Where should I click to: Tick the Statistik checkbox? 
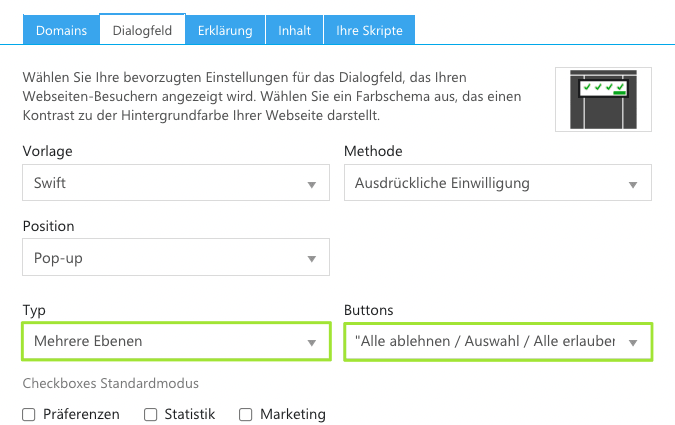pyautogui.click(x=151, y=414)
